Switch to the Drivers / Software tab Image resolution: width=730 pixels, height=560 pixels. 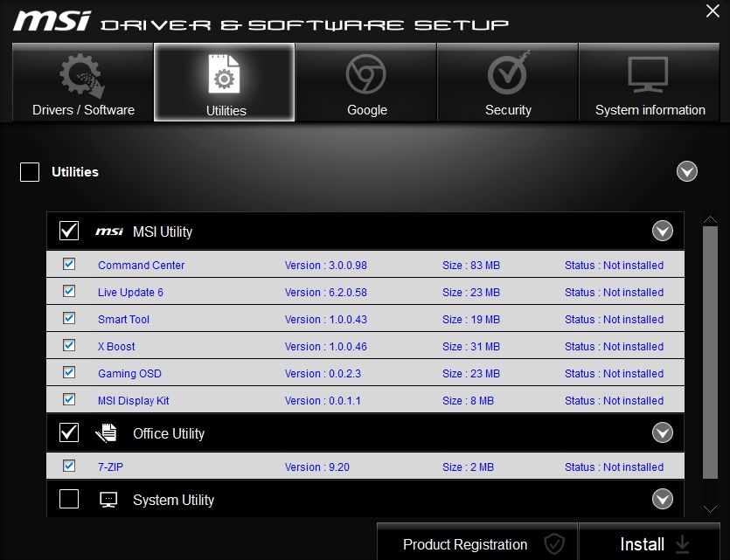pos(83,82)
